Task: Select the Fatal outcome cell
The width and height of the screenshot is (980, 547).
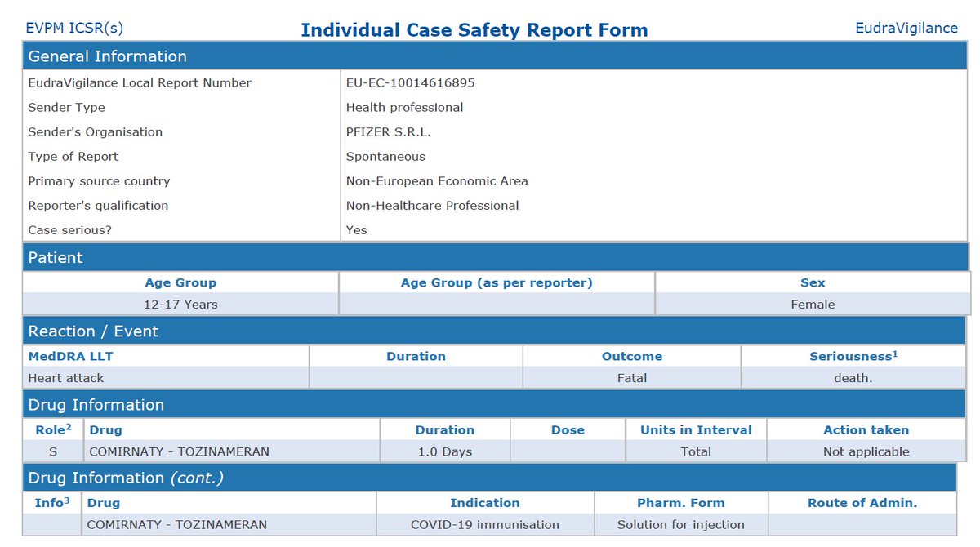Action: click(631, 378)
